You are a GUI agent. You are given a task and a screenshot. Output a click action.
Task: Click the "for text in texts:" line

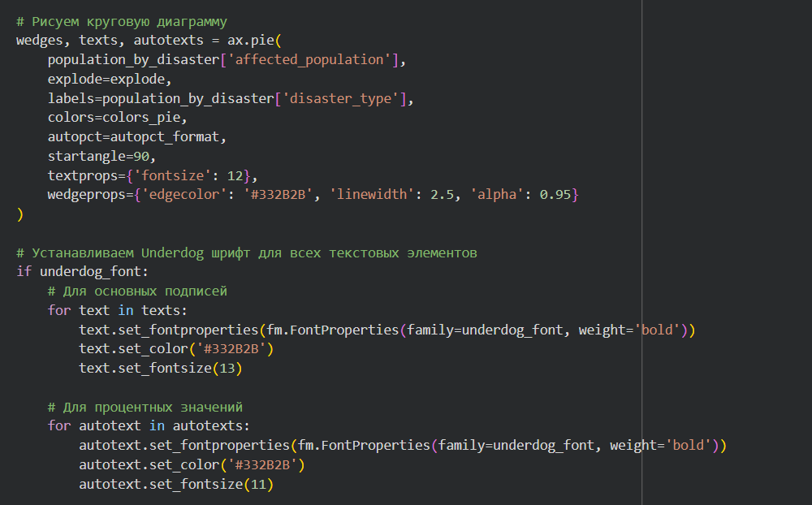coord(118,310)
